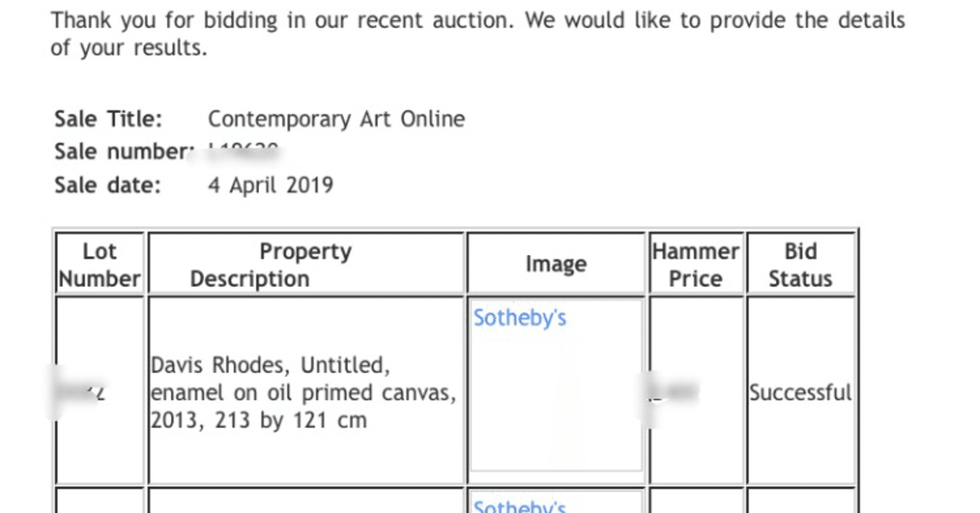Select the Property Description column header
The width and height of the screenshot is (980, 513).
306,265
